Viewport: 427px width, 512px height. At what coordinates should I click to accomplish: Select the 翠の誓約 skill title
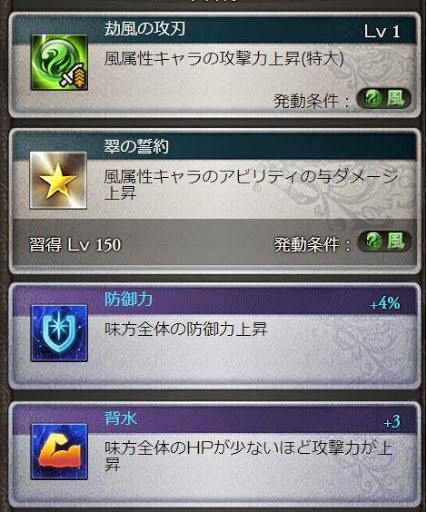click(x=136, y=146)
